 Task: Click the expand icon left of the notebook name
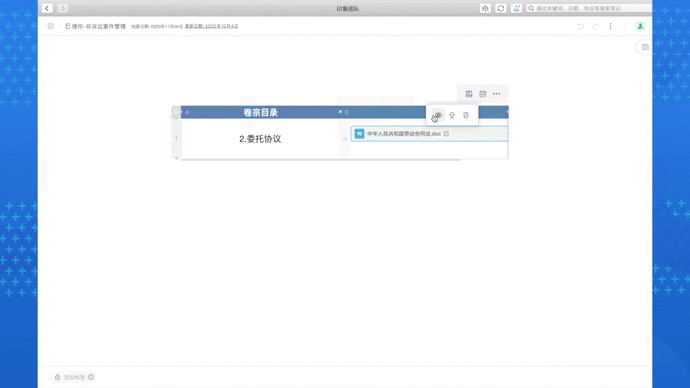click(x=51, y=26)
